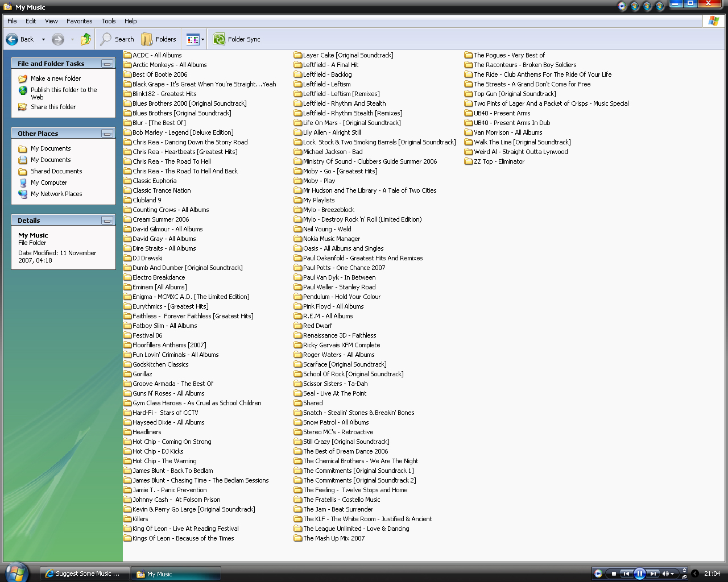The image size is (728, 582).
Task: Open the Edit menu
Action: click(31, 21)
